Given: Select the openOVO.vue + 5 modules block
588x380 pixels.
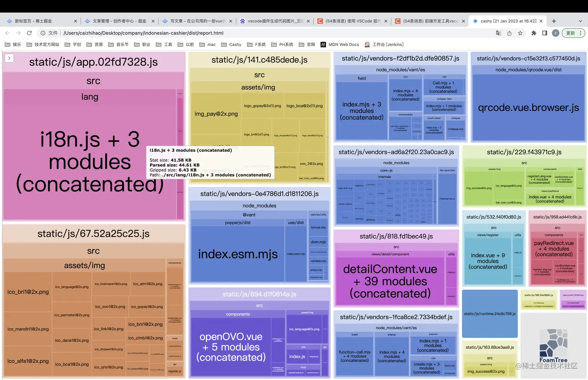Looking at the screenshot, I should tap(231, 347).
